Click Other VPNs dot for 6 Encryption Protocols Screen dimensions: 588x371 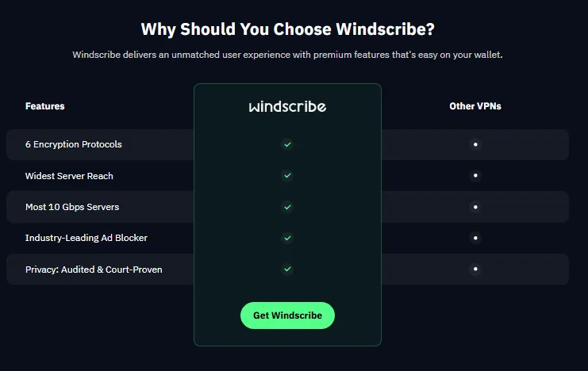475,144
